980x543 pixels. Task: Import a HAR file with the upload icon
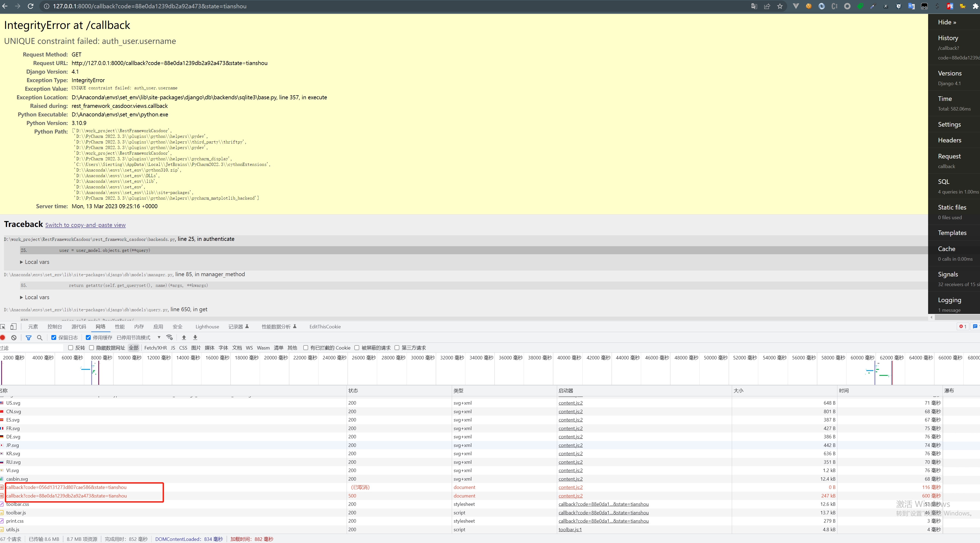tap(184, 337)
